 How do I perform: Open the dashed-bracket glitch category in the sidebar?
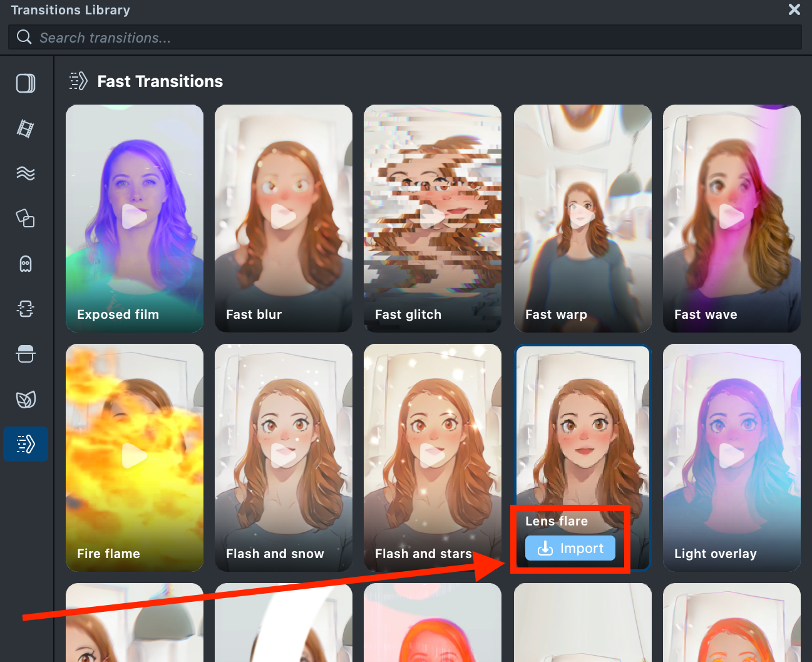coord(26,309)
